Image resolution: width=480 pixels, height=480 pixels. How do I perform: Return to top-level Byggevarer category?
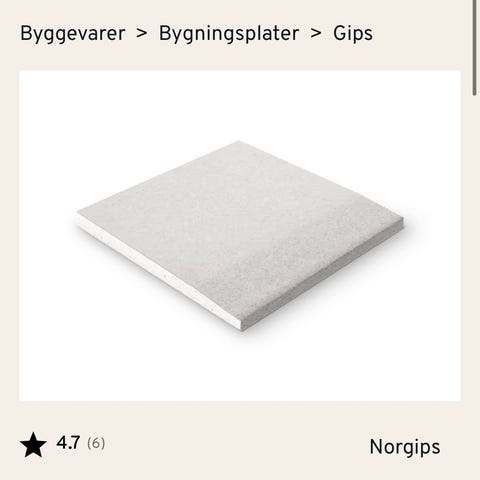click(73, 34)
